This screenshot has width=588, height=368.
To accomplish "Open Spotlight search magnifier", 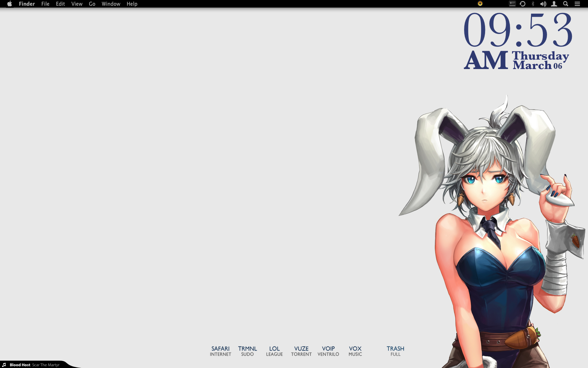I will [566, 4].
